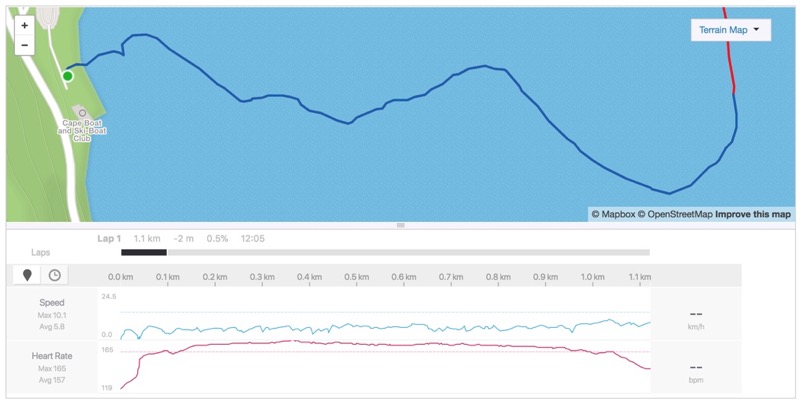The image size is (800, 402).
Task: Select the Speed chart label
Action: [x=52, y=303]
